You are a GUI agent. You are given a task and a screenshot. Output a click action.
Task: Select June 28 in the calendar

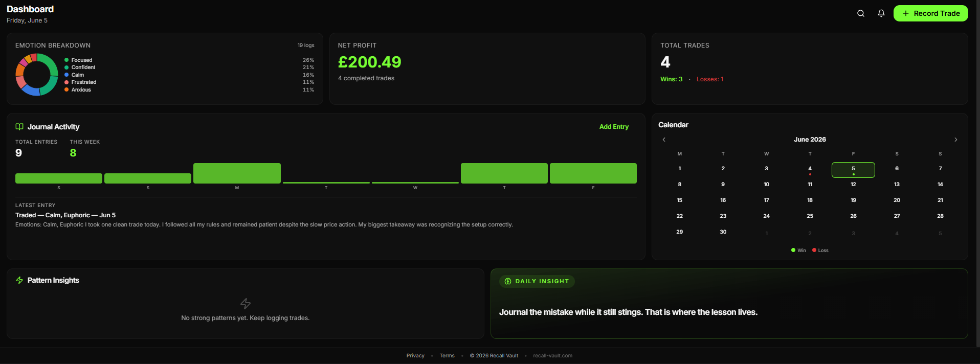[940, 216]
